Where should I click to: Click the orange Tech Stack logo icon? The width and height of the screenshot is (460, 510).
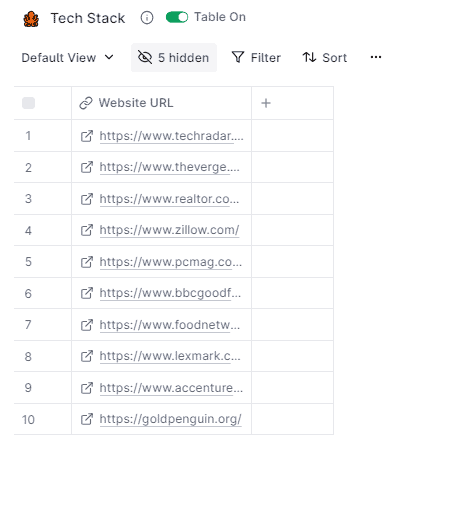(x=31, y=19)
